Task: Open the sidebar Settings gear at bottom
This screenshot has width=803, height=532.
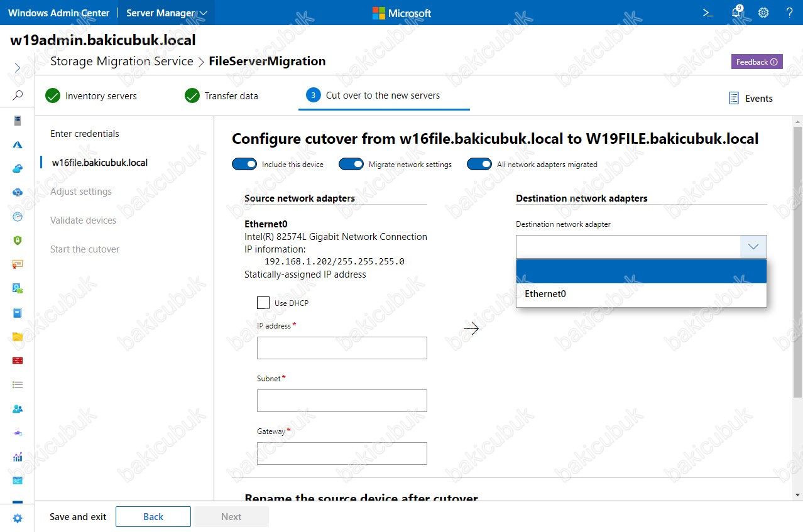Action: click(18, 518)
